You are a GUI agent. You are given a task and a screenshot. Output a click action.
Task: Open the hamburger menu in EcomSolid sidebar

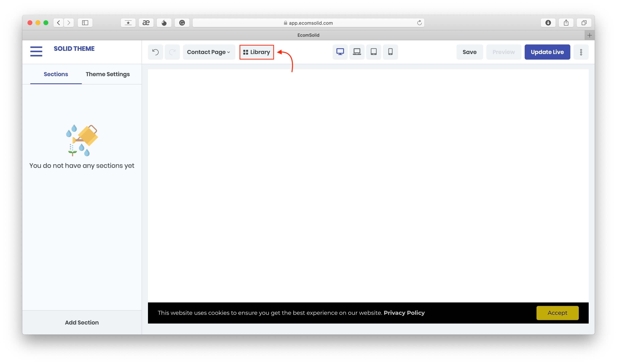tap(36, 51)
